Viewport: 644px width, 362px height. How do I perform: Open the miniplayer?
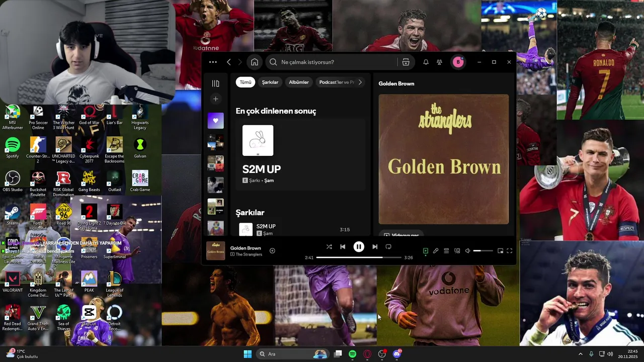pos(500,250)
